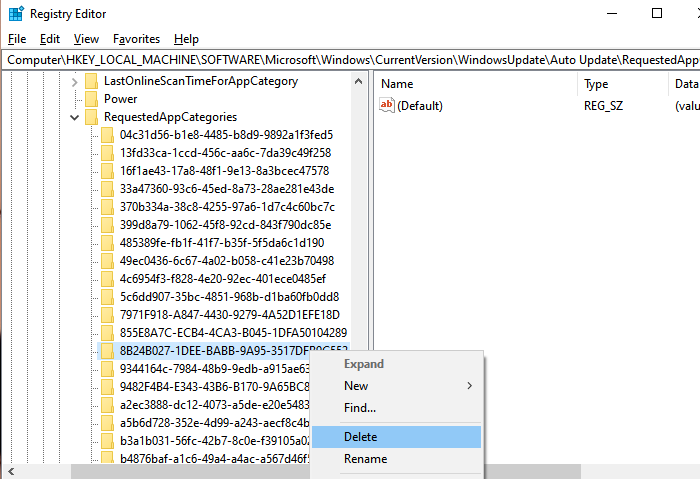Select key 4c6954f3-f828-4e20-92ec-401ece0485ef

pos(223,279)
